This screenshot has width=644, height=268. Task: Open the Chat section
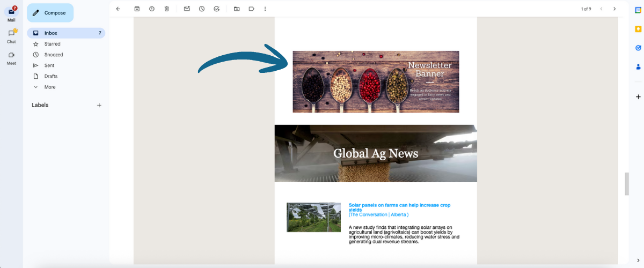click(11, 36)
